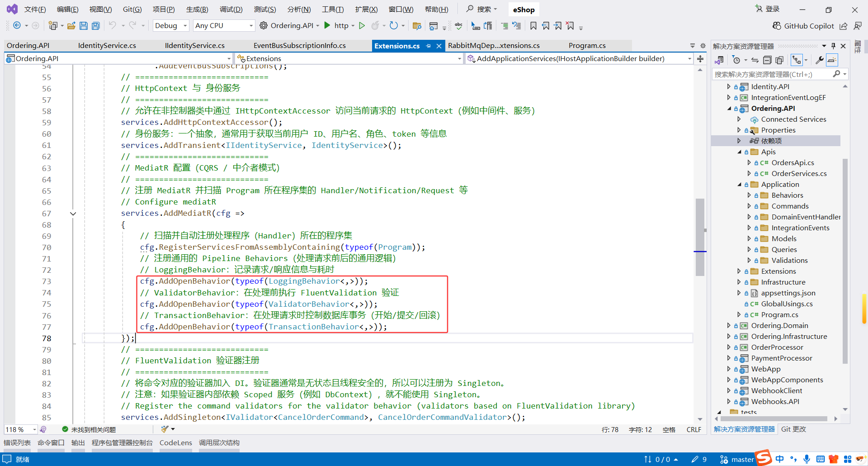Sync Solution Explorer with active document

pos(755,60)
